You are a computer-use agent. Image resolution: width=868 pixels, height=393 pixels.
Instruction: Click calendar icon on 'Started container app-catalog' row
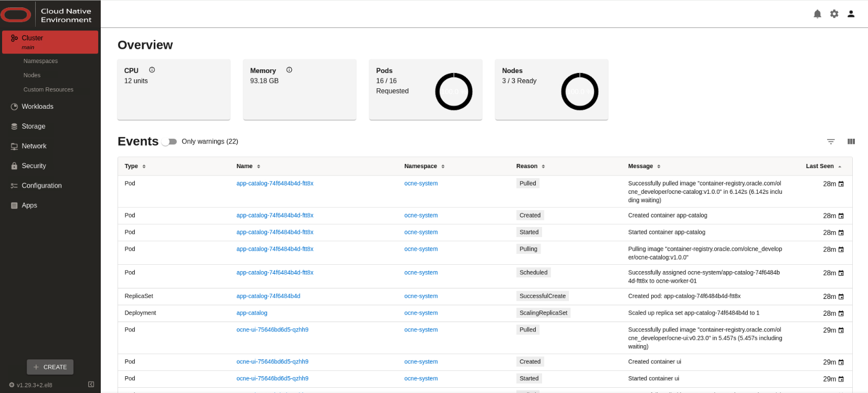841,233
